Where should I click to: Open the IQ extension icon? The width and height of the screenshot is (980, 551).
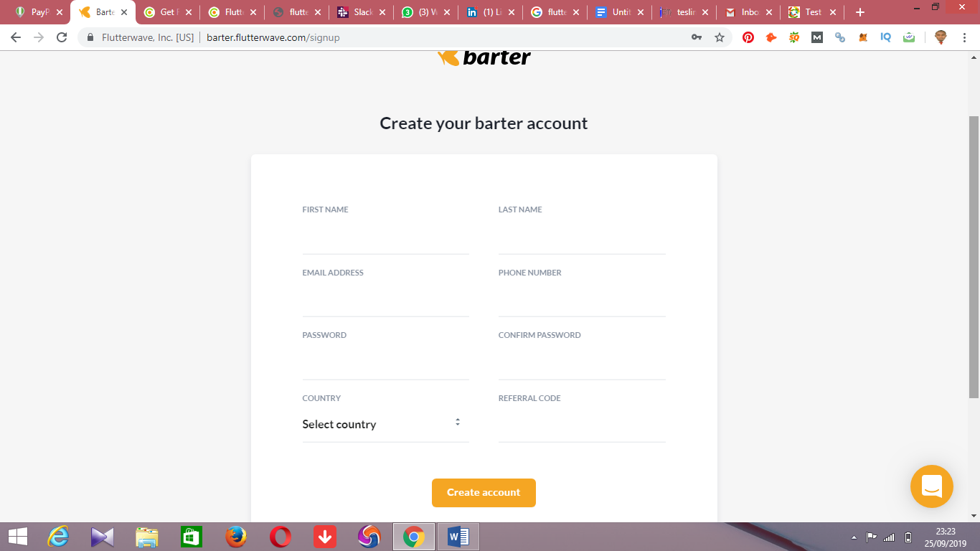click(x=886, y=37)
